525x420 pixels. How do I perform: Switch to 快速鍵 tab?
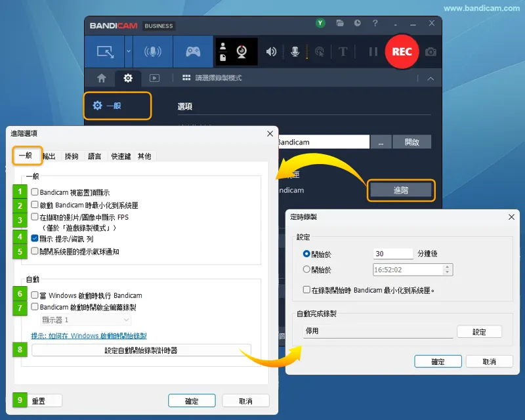[121, 156]
